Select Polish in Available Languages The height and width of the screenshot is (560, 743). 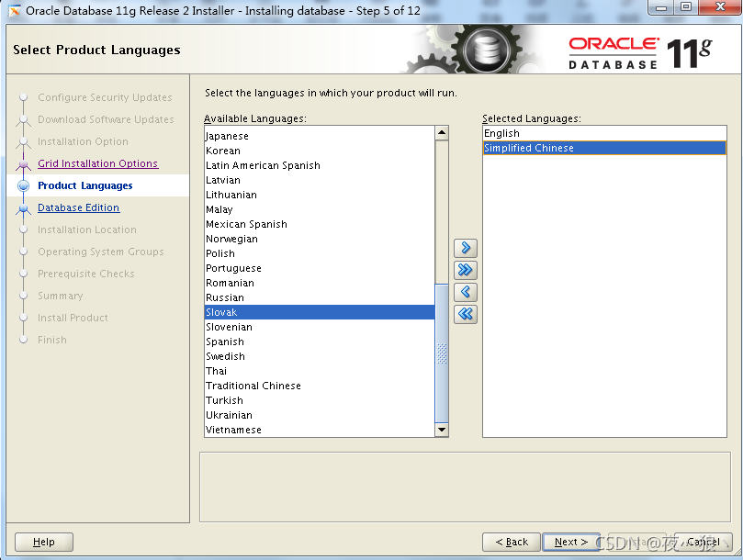pyautogui.click(x=320, y=253)
